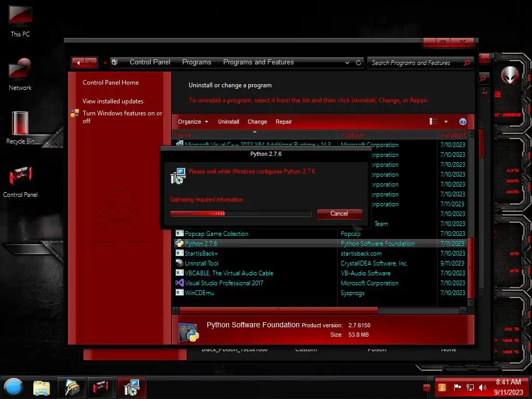Click the search magnifier icon

coord(467,63)
